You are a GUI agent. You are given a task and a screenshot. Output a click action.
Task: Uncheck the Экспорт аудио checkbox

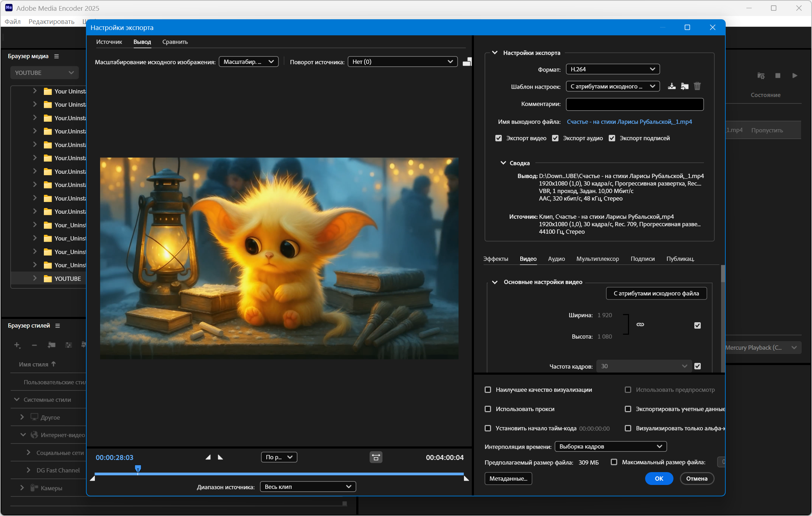coord(555,138)
